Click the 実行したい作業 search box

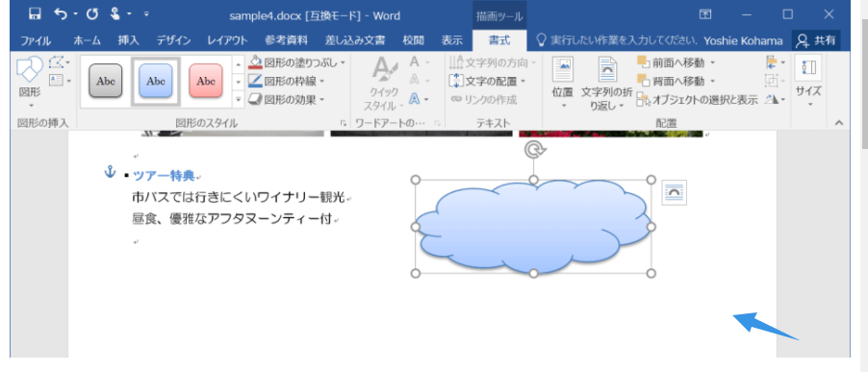coord(616,40)
